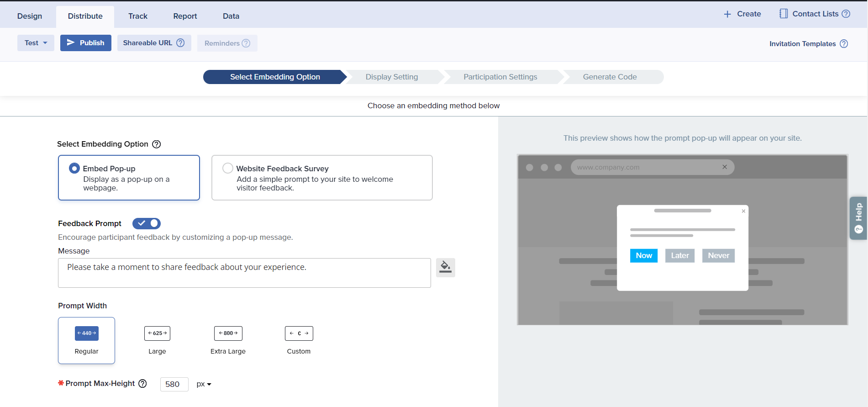Turn off the Feedback Prompt toggle
868x407 pixels.
[x=147, y=223]
